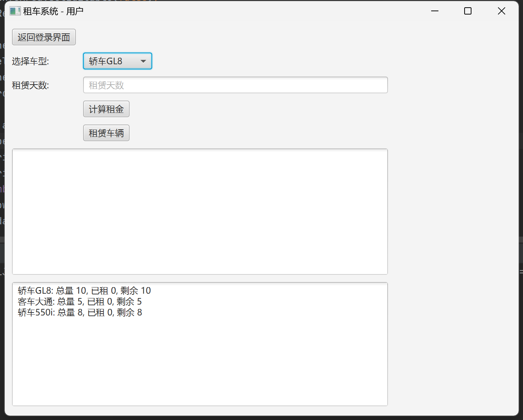
Task: Select the 客车大通: 总量 5 inventory line
Action: click(80, 302)
